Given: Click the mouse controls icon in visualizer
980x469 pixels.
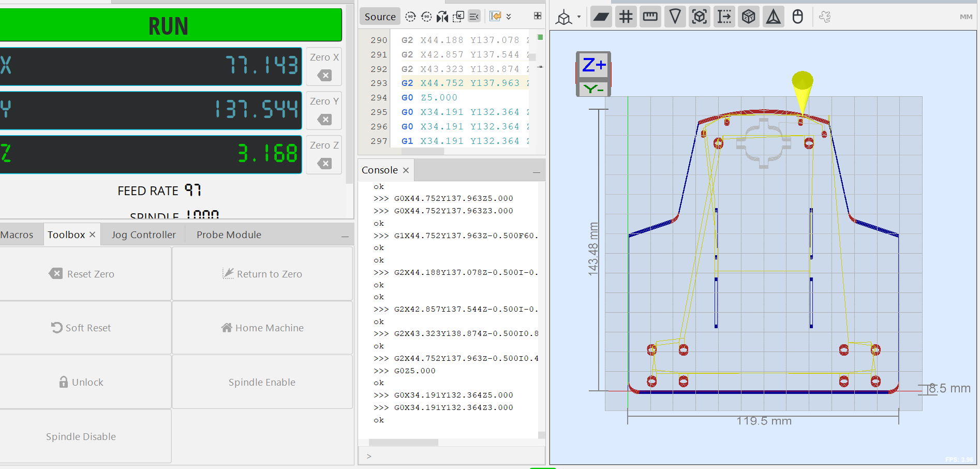Looking at the screenshot, I should pos(798,17).
